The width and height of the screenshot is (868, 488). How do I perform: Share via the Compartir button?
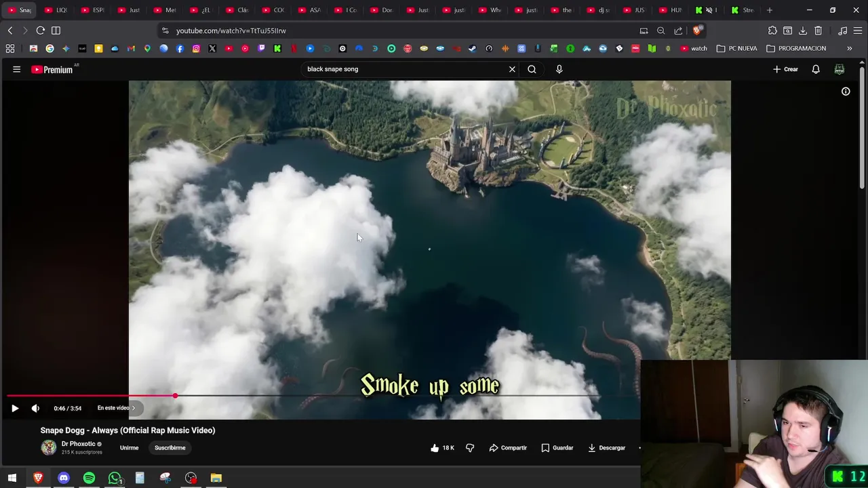coord(508,448)
